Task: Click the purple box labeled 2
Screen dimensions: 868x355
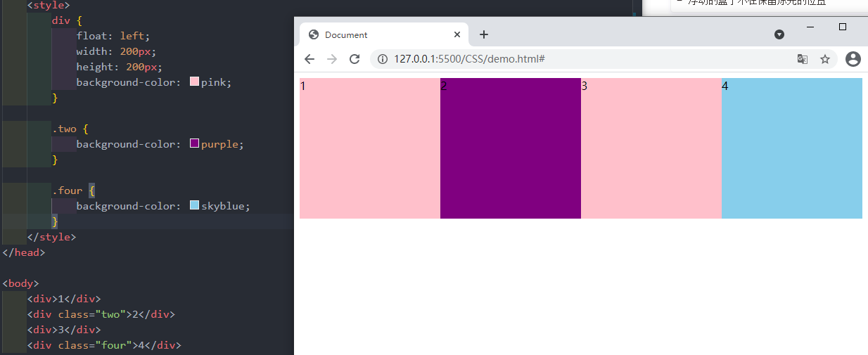Action: 511,148
